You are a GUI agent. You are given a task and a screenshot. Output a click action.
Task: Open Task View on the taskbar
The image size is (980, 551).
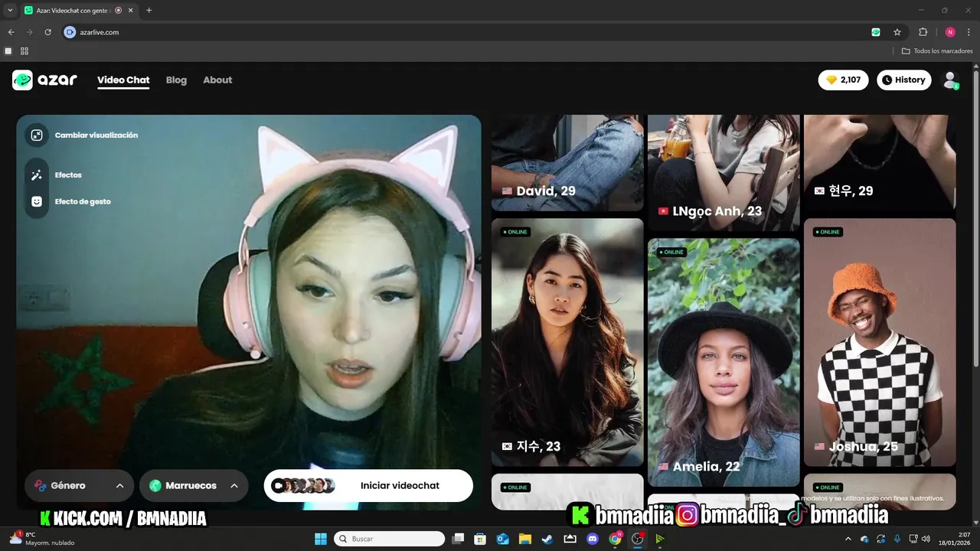coord(458,539)
